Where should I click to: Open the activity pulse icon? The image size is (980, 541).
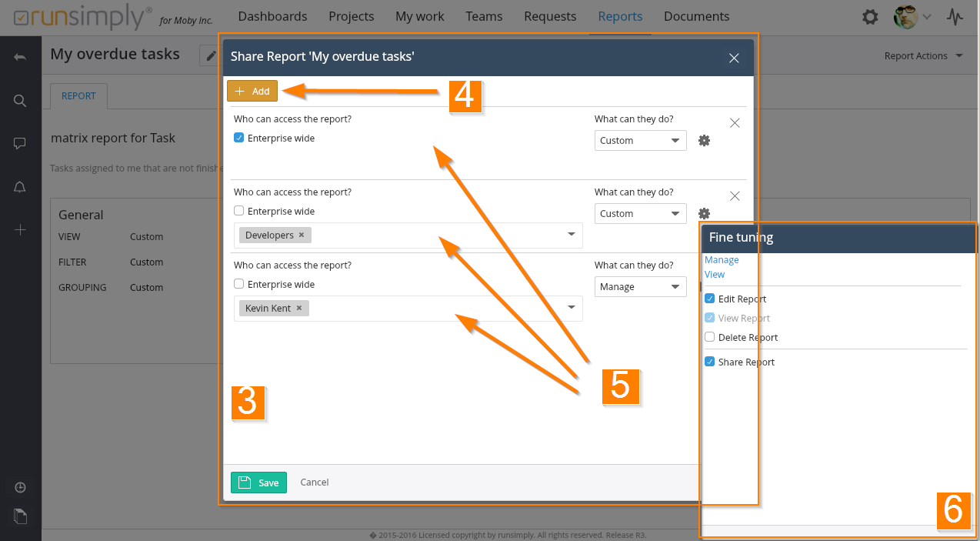coord(955,17)
